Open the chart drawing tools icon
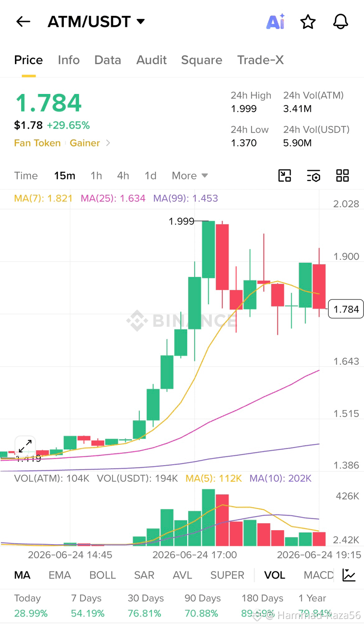This screenshot has width=364, height=626. click(x=285, y=176)
